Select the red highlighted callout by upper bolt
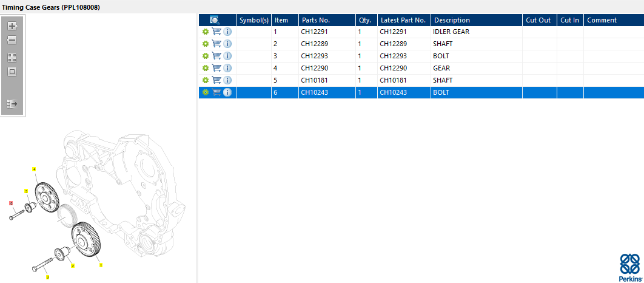644x283 pixels. click(12, 203)
